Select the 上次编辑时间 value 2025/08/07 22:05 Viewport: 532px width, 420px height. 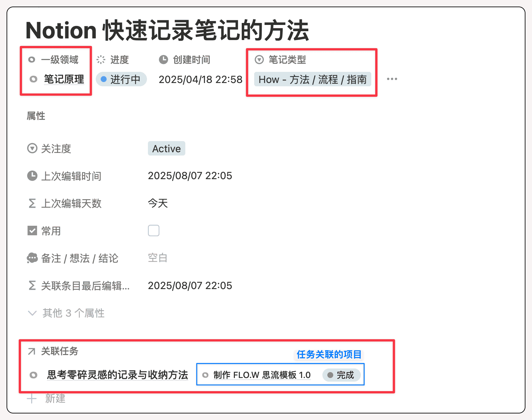tap(190, 176)
